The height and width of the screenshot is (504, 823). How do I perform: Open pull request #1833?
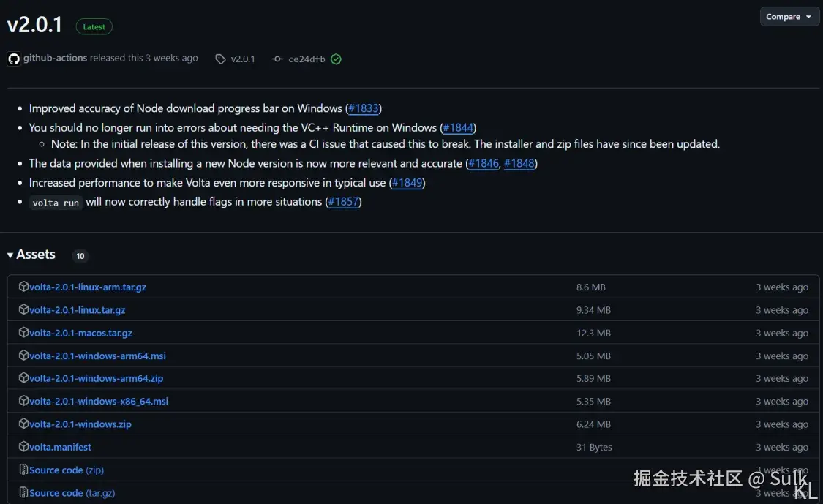click(363, 108)
